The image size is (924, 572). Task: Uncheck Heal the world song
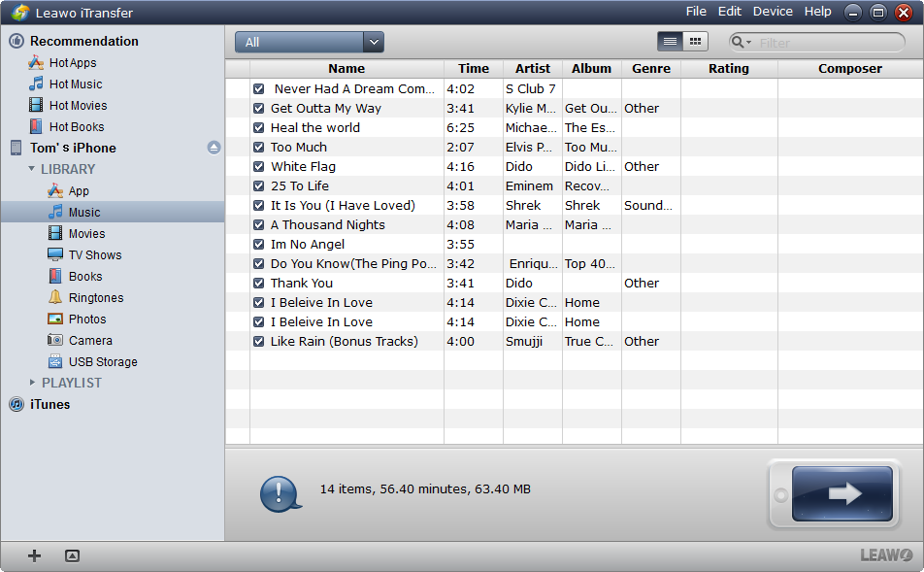[259, 128]
